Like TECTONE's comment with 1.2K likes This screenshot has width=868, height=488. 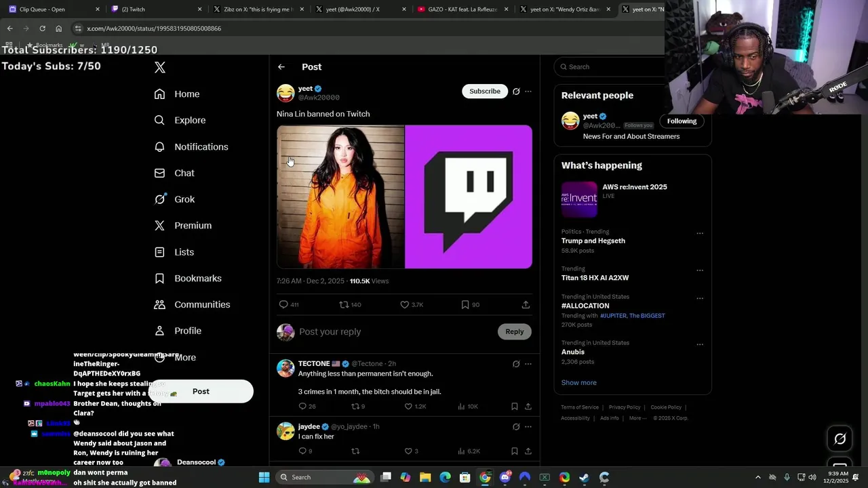pyautogui.click(x=408, y=406)
